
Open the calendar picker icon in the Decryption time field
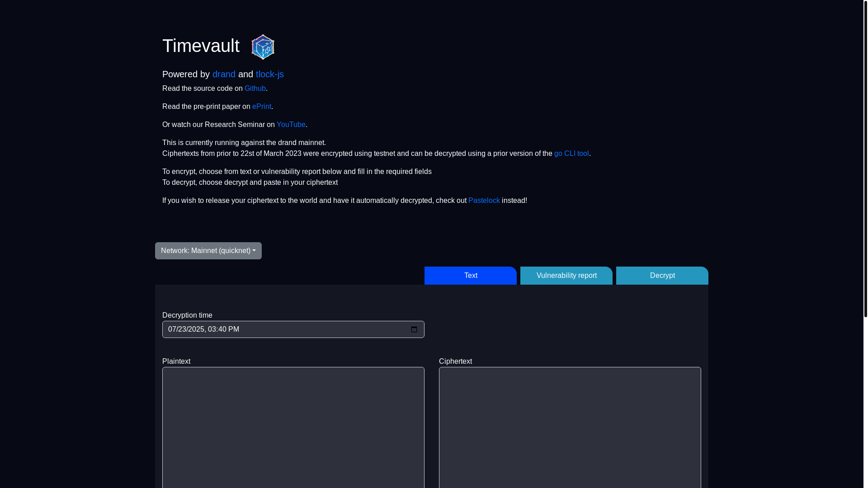(x=414, y=329)
